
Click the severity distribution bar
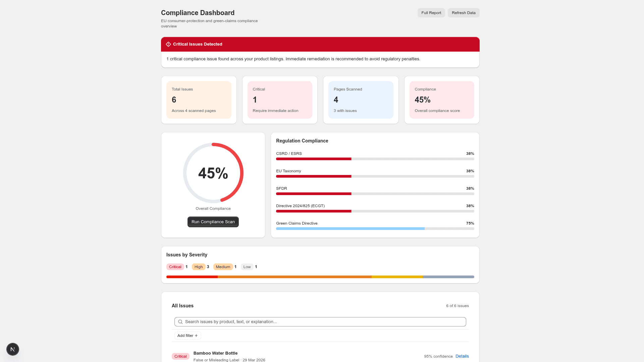[320, 277]
